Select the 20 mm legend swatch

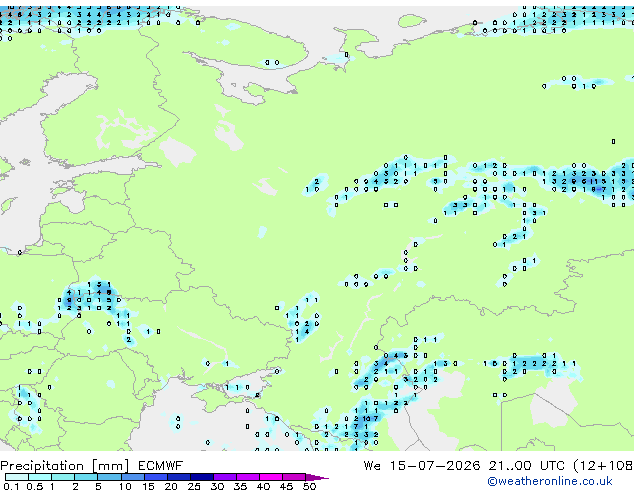pyautogui.click(x=179, y=477)
